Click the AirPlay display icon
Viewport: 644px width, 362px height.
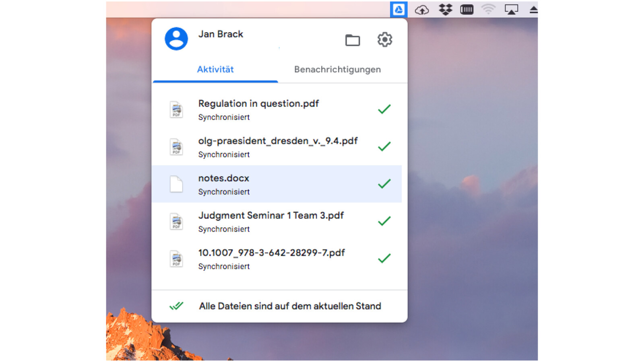[511, 10]
